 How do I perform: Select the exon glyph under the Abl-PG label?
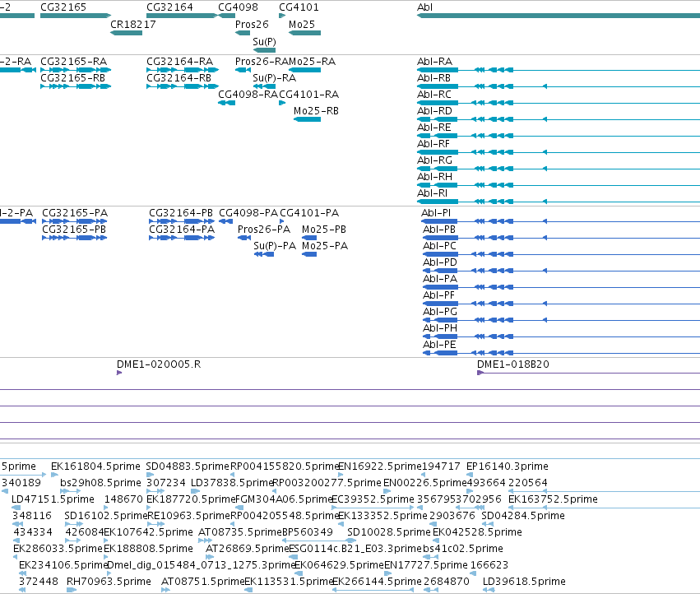tap(446, 320)
